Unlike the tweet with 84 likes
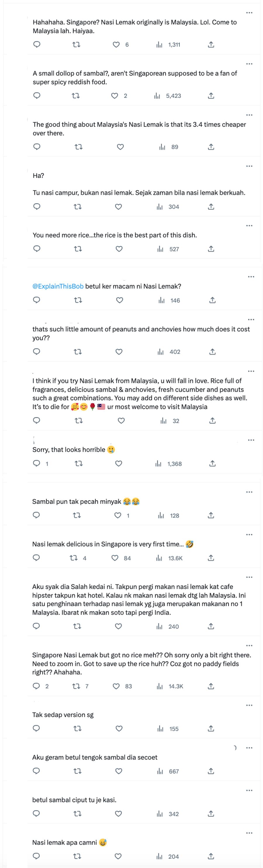 pyautogui.click(x=117, y=558)
